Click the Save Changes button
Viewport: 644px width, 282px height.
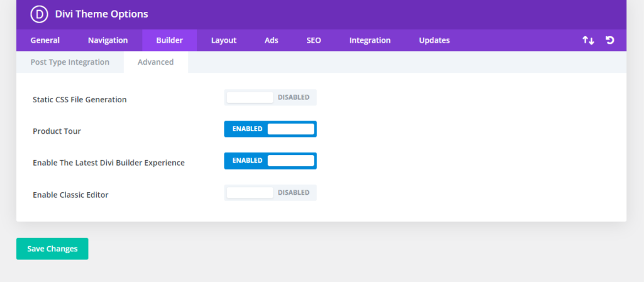click(x=52, y=249)
